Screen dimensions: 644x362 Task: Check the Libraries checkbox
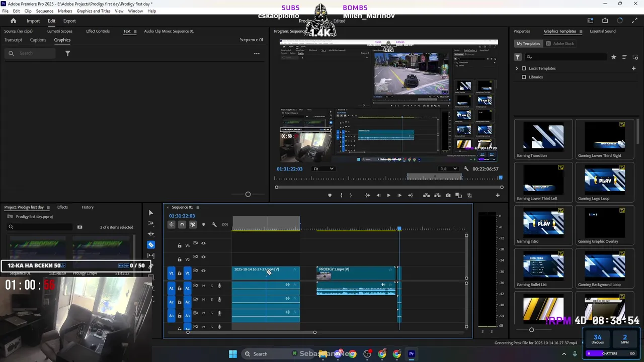point(524,77)
